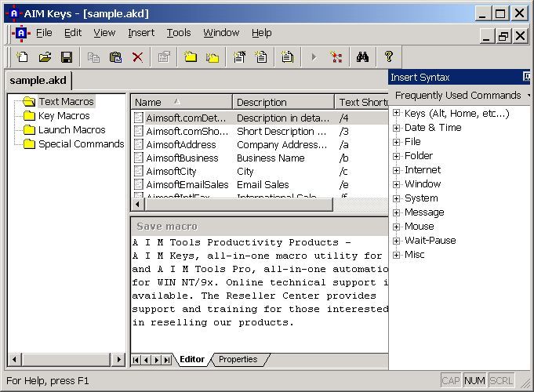Expand the Message syntax node
Screen dimensions: 534x392
pyautogui.click(x=396, y=212)
